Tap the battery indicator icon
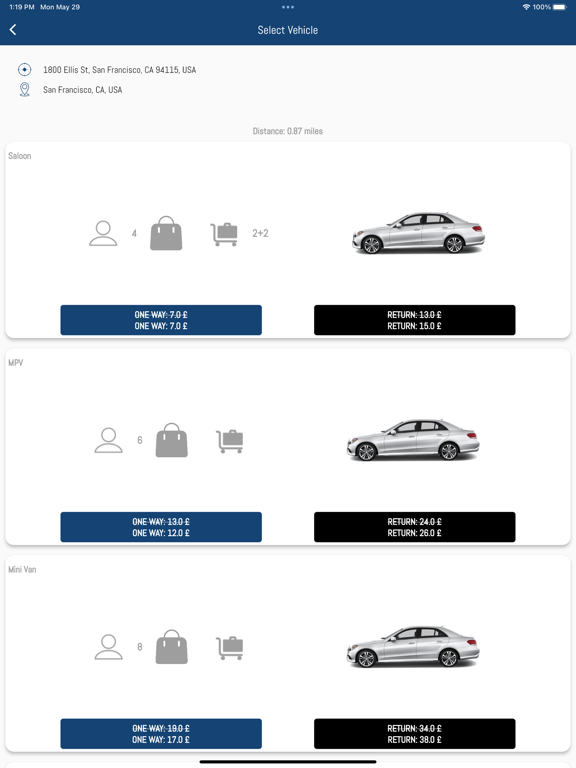Viewport: 576px width, 768px height. point(560,7)
